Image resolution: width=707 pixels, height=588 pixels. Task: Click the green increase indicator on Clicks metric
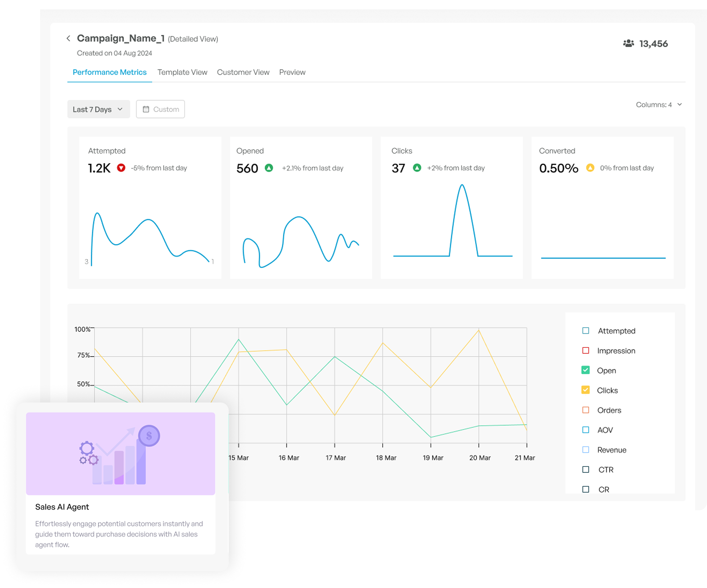pos(417,168)
